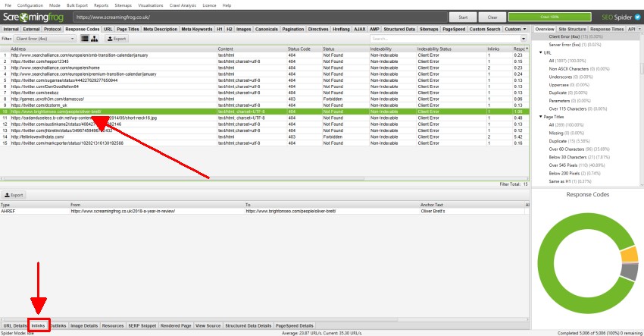Click plus icon to add table columns
The width and height of the screenshot is (644, 336).
pos(527,49)
